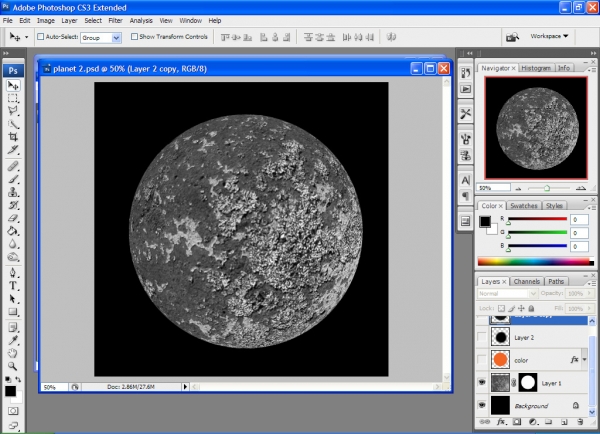
Task: Toggle lock transparent pixels
Action: [x=501, y=308]
